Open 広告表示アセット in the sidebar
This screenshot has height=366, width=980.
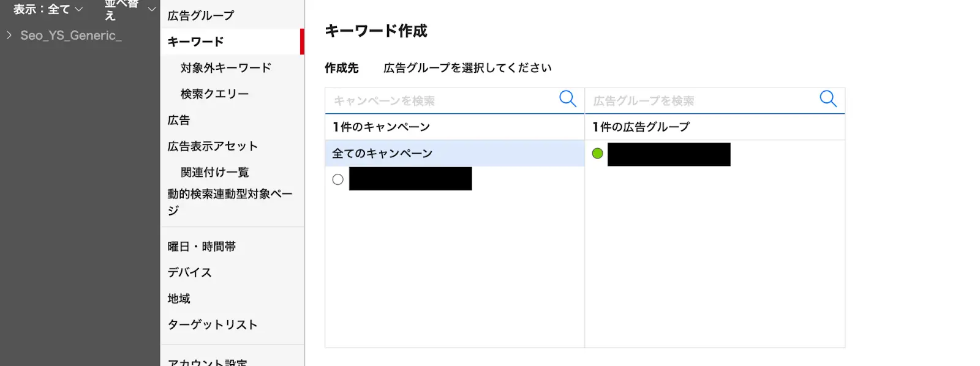click(x=213, y=146)
